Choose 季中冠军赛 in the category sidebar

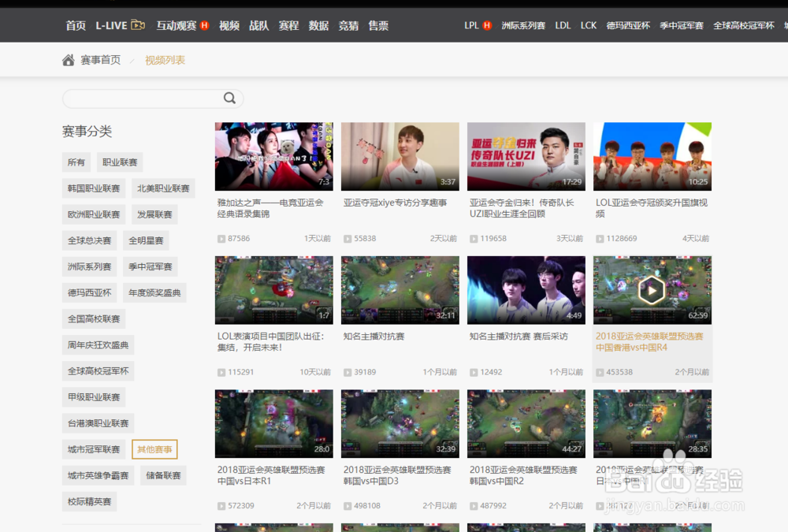(151, 266)
